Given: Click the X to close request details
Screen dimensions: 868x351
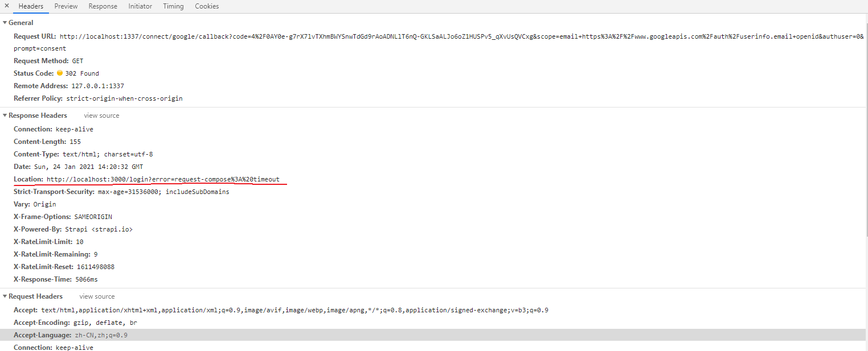Looking at the screenshot, I should (x=6, y=6).
